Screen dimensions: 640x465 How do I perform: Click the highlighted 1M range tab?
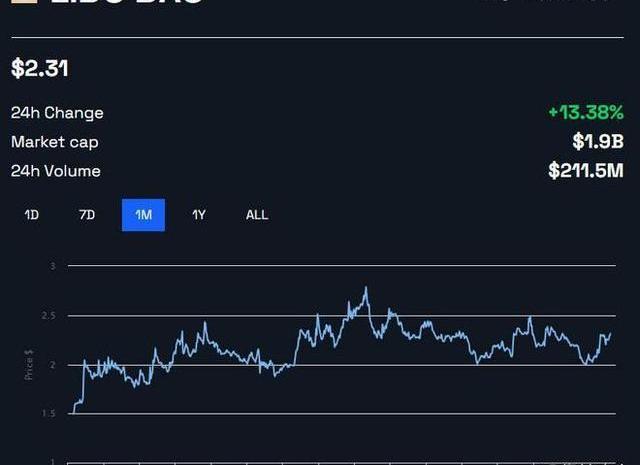coord(143,215)
